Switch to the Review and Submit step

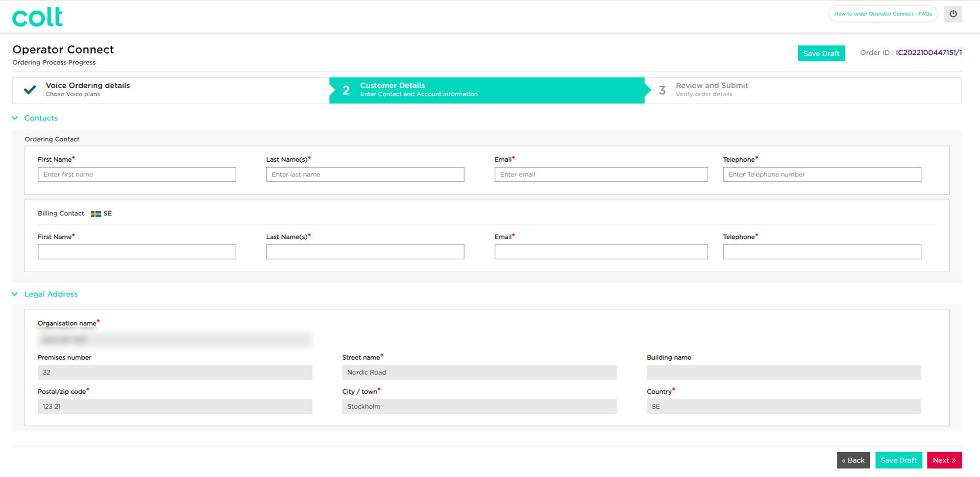711,90
